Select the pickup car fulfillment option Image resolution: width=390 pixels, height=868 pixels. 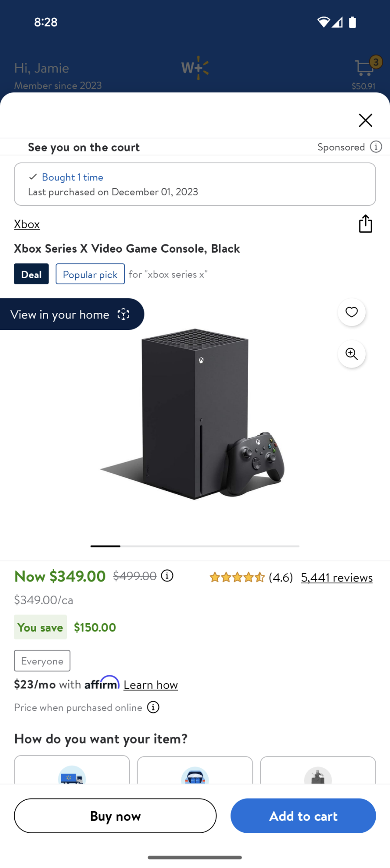coord(195,773)
